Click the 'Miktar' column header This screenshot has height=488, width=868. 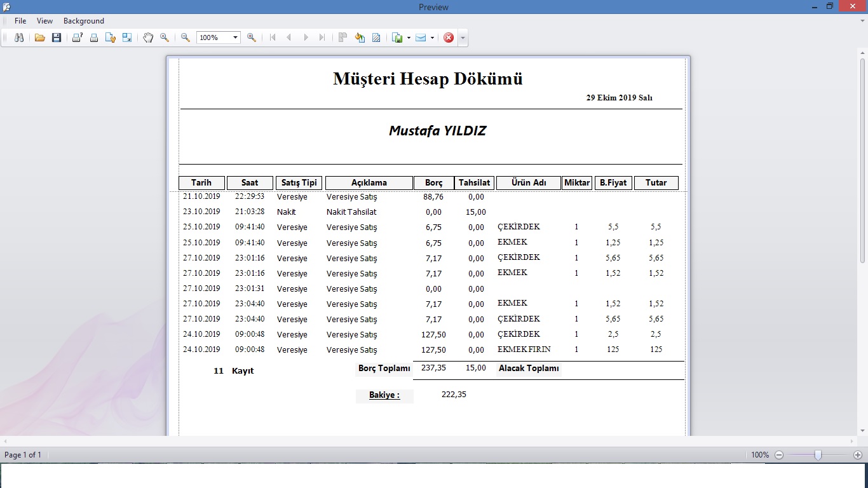pos(577,183)
